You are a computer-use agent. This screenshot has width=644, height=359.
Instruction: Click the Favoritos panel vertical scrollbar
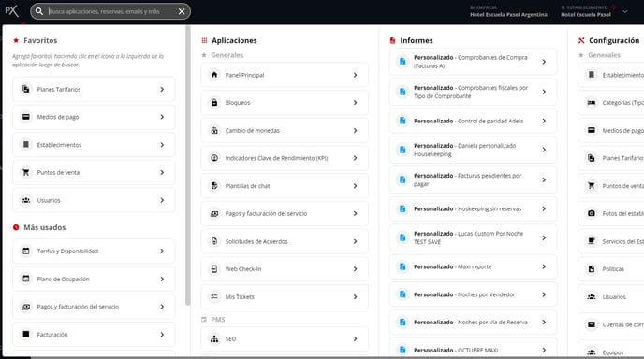(x=188, y=165)
